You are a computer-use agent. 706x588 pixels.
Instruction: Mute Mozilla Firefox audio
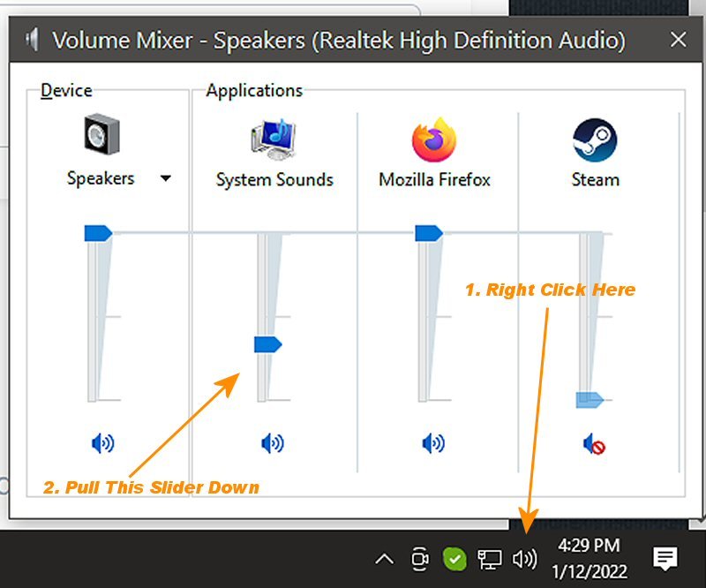click(433, 443)
